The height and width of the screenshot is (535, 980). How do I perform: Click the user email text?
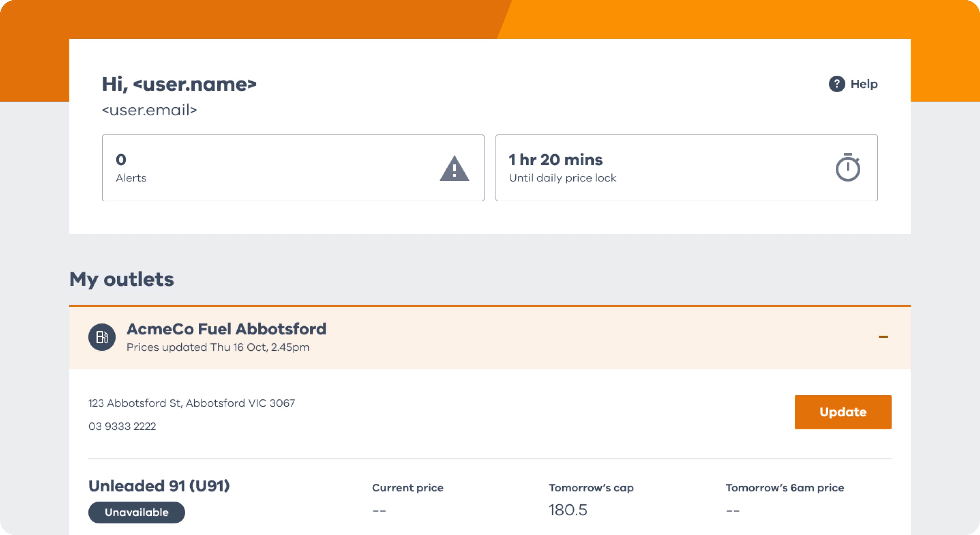click(149, 110)
